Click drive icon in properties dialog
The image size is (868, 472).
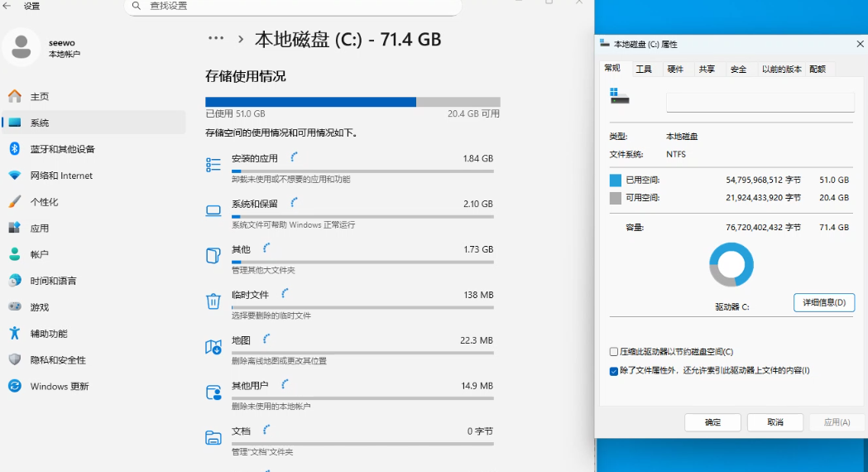tap(620, 96)
